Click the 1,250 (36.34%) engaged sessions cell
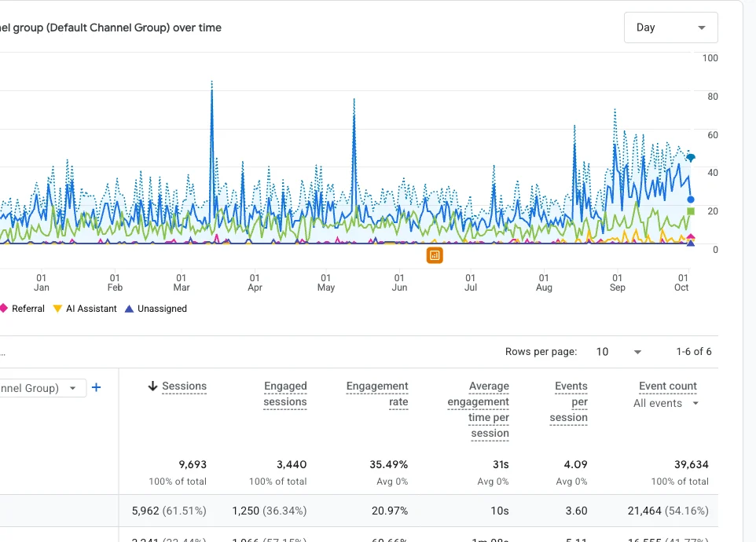 [x=269, y=511]
